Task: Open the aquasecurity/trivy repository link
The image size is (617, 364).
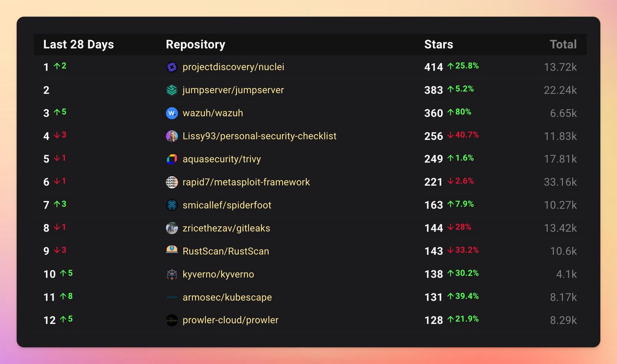Action: [x=222, y=159]
